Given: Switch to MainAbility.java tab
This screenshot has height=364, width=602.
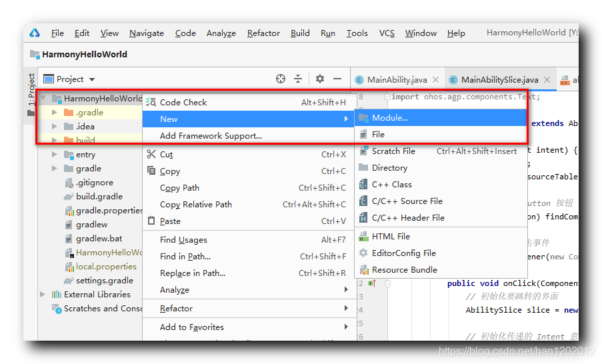Looking at the screenshot, I should pos(397,80).
